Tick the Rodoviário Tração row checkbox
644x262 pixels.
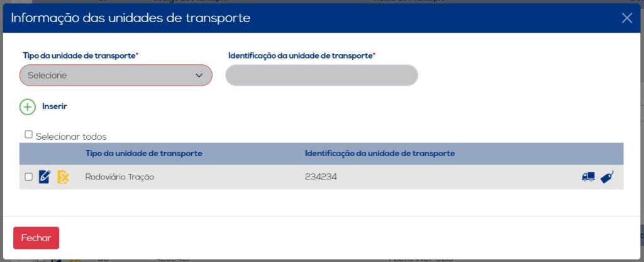[28, 177]
